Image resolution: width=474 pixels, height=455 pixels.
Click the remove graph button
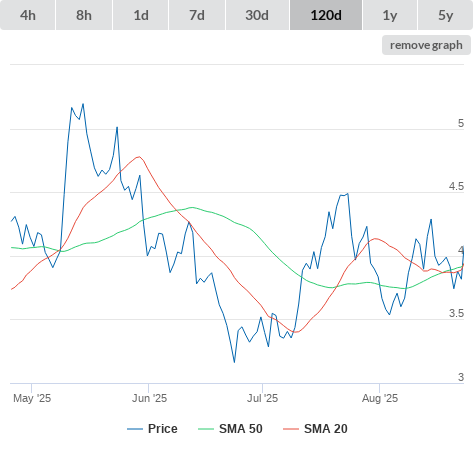tap(426, 45)
